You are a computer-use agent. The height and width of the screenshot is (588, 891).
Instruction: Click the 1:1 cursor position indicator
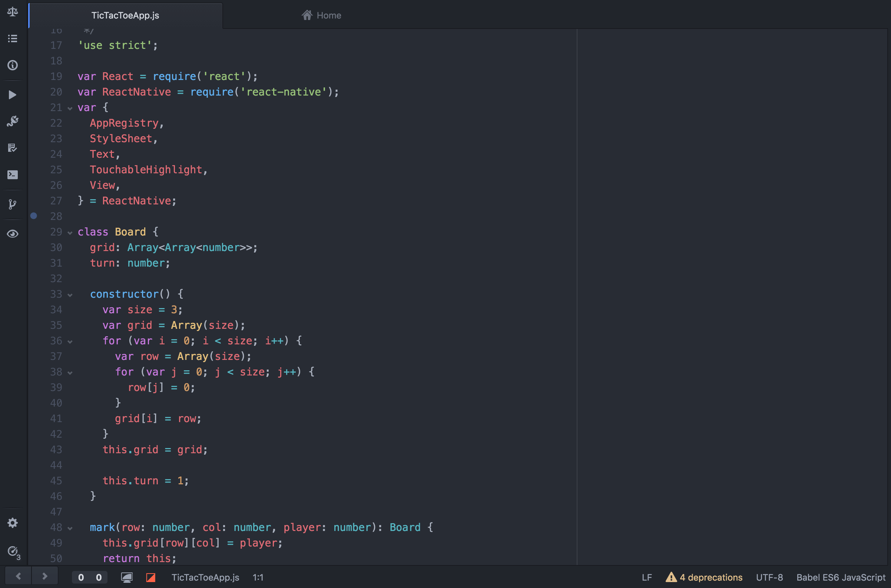pyautogui.click(x=258, y=578)
